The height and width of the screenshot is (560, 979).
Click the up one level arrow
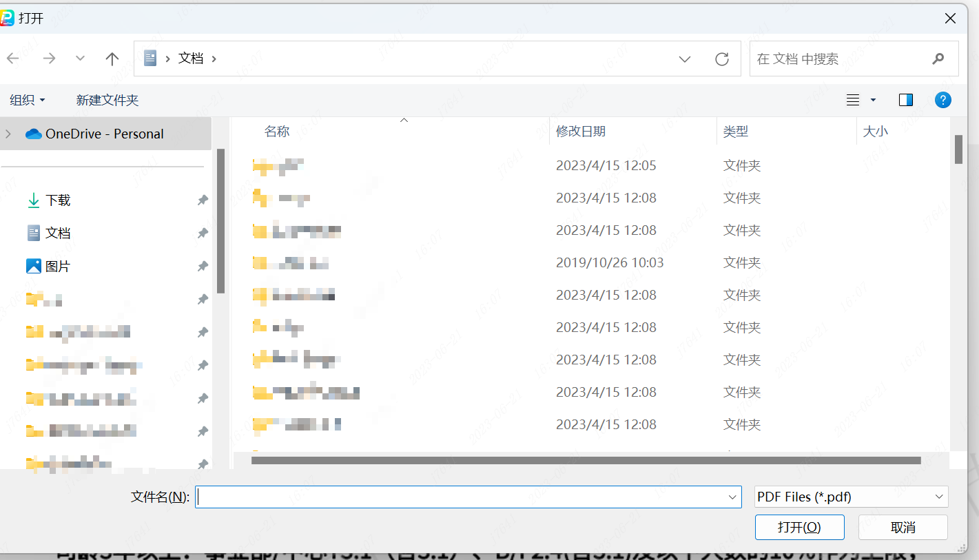(x=112, y=59)
